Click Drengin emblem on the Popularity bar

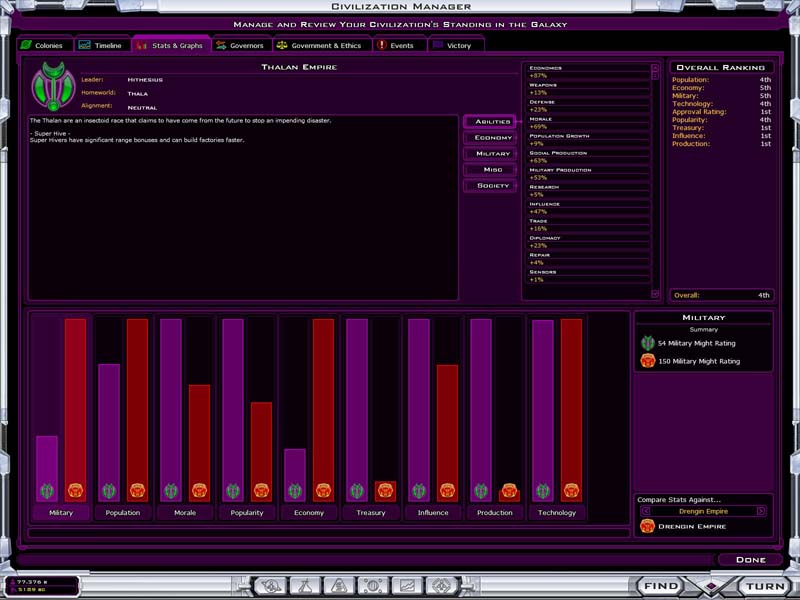(261, 491)
